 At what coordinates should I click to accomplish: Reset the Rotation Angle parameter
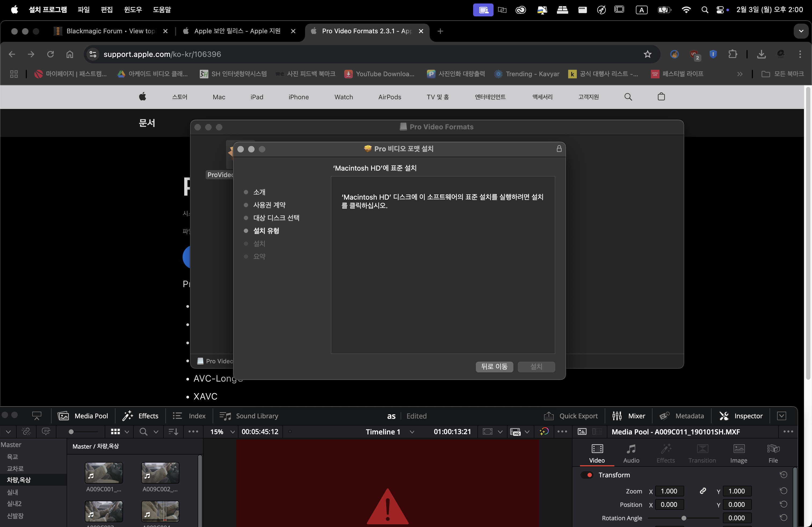point(783,518)
